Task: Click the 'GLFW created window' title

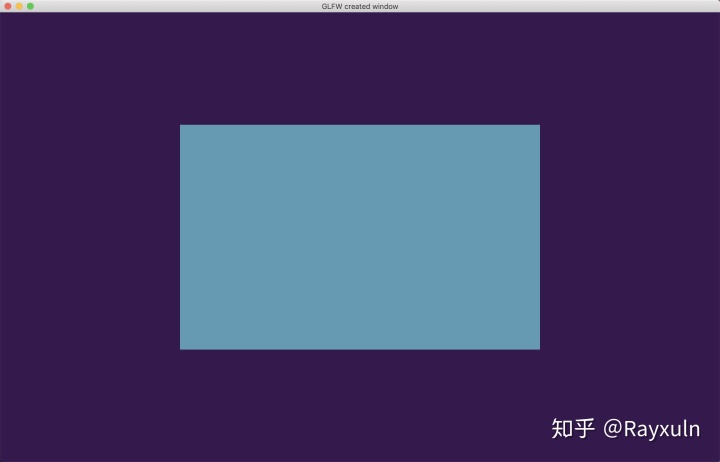Action: click(360, 6)
